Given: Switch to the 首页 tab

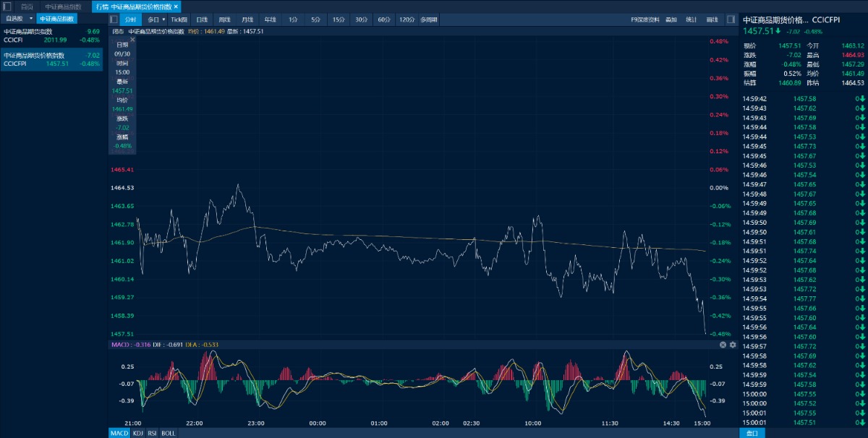Looking at the screenshot, I should point(27,7).
